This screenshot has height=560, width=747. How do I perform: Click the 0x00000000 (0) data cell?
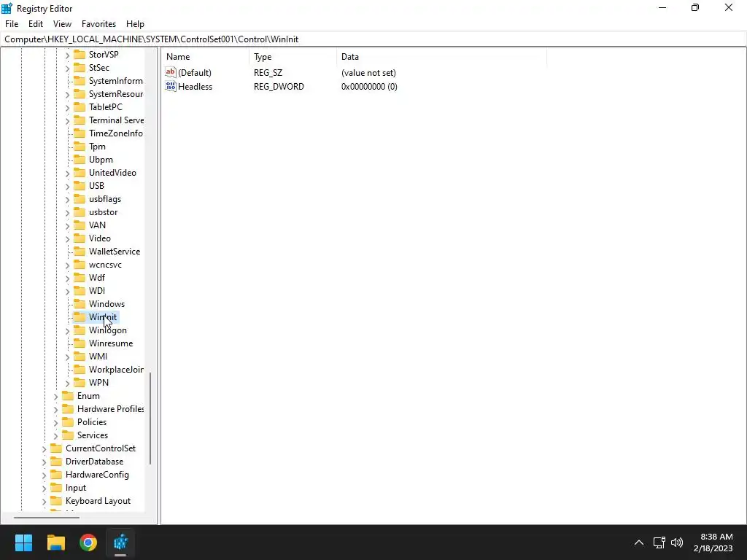[369, 87]
